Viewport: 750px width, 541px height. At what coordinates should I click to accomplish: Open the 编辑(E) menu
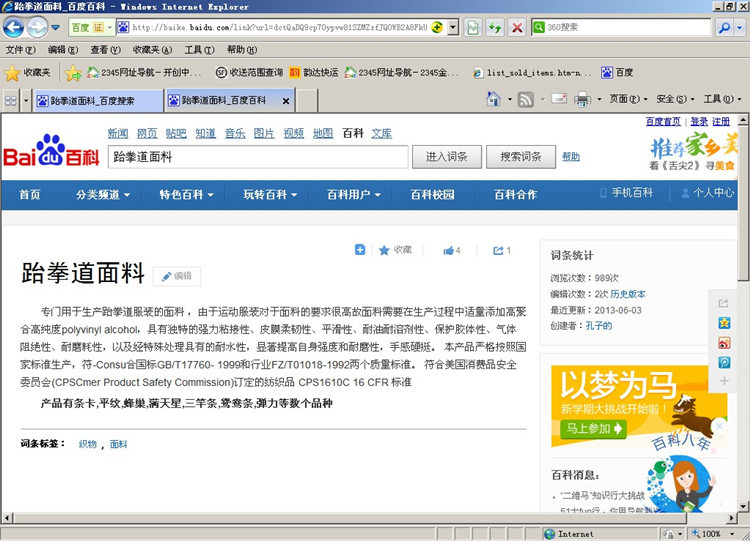(x=63, y=50)
